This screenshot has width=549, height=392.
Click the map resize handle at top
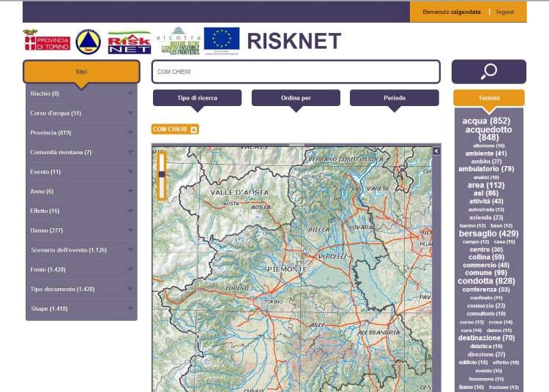click(x=296, y=144)
